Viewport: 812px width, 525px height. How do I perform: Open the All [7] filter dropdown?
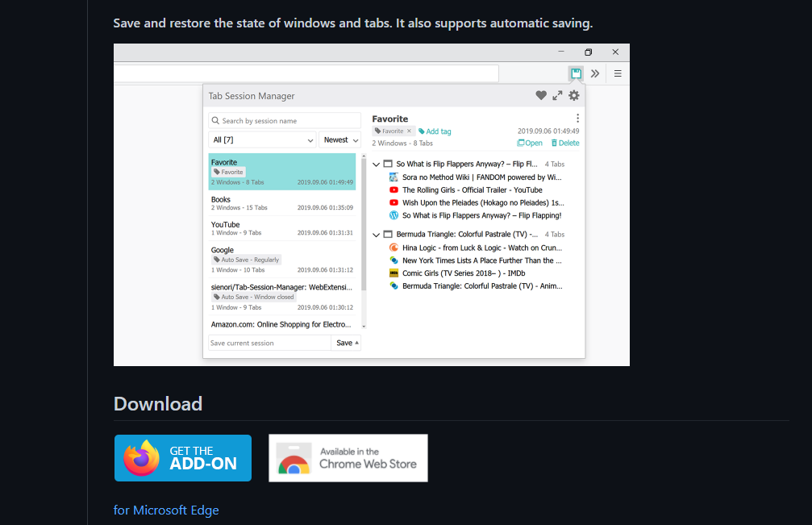(x=262, y=140)
